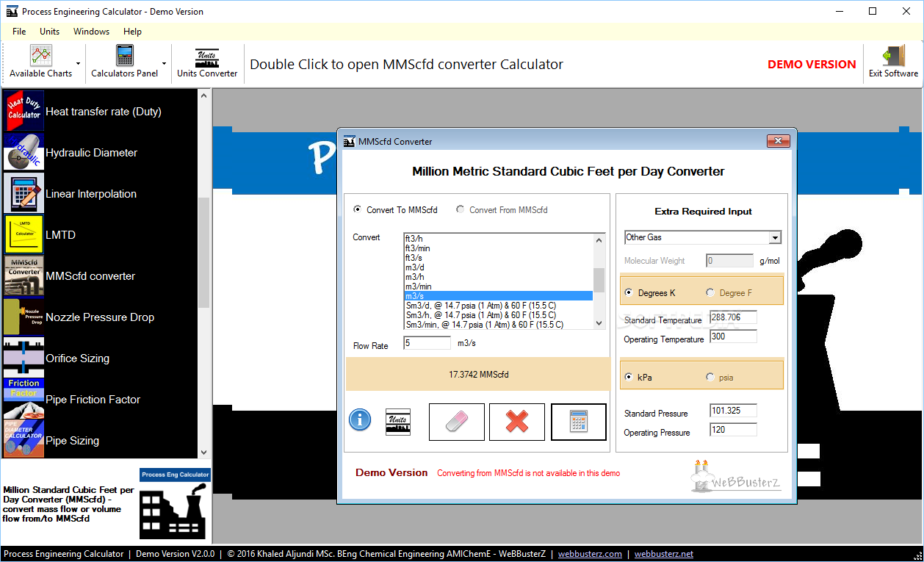Move the unit list scrollbar thumb
Viewport: 924px width, 562px height.
pyautogui.click(x=599, y=280)
